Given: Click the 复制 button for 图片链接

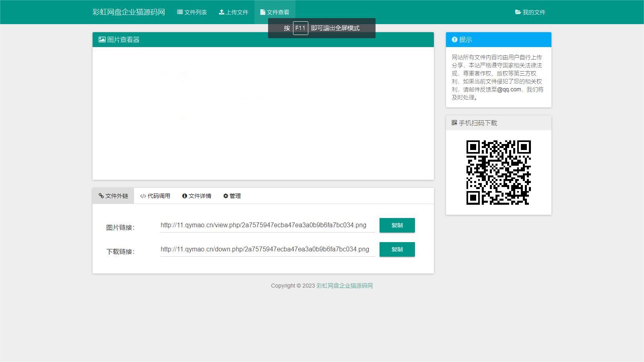Looking at the screenshot, I should click(x=397, y=225).
